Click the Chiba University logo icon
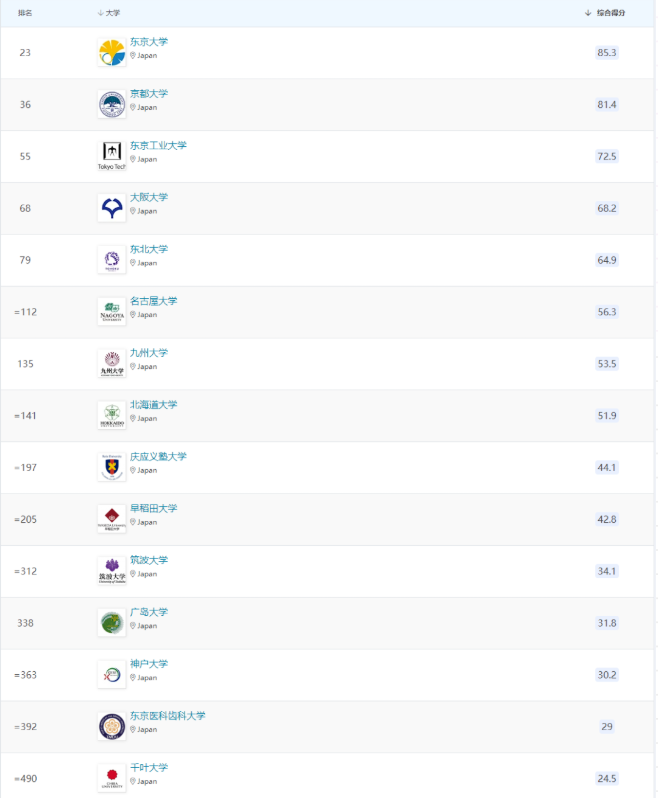The height and width of the screenshot is (798, 658). coord(112,777)
